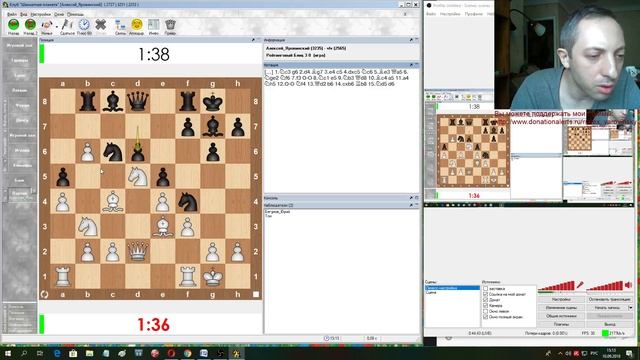
Task: Open Windows taskbar search
Action: coord(24,353)
